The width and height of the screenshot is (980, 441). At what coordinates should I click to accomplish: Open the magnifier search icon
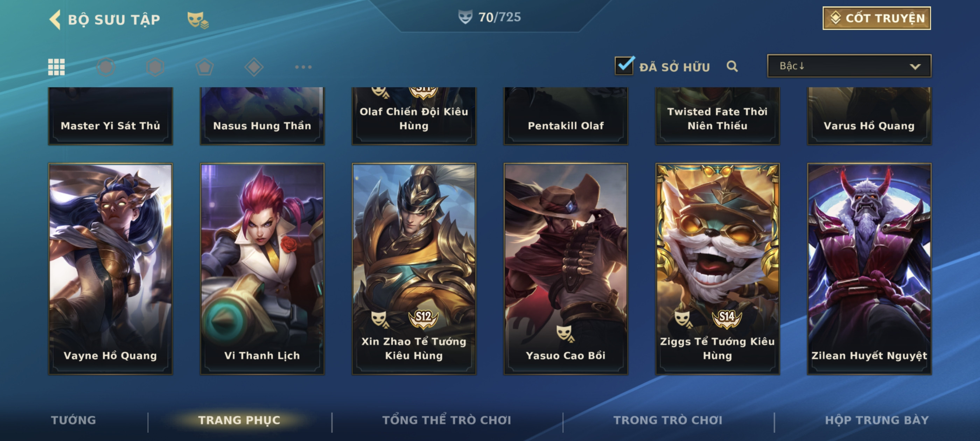(x=732, y=66)
